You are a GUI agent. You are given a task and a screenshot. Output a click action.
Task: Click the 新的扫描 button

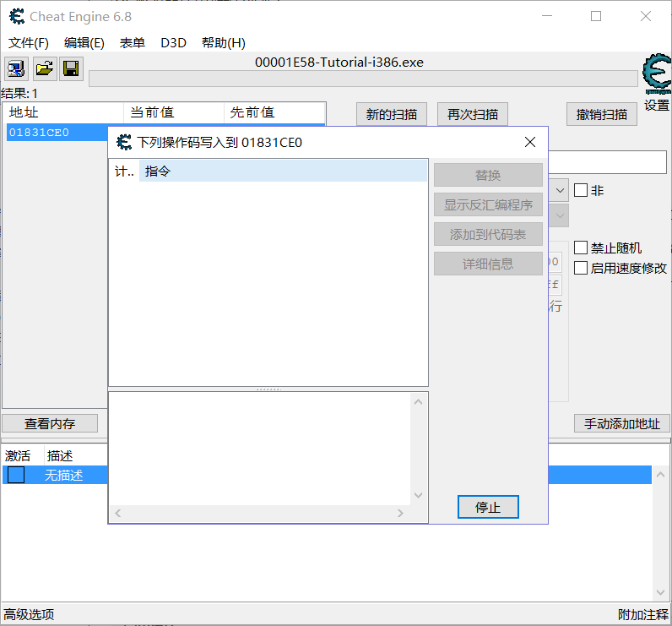pyautogui.click(x=392, y=115)
